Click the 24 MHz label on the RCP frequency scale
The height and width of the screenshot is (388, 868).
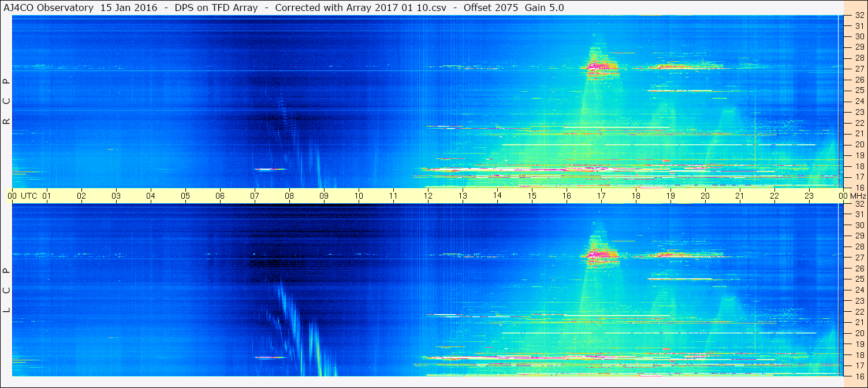coord(859,101)
